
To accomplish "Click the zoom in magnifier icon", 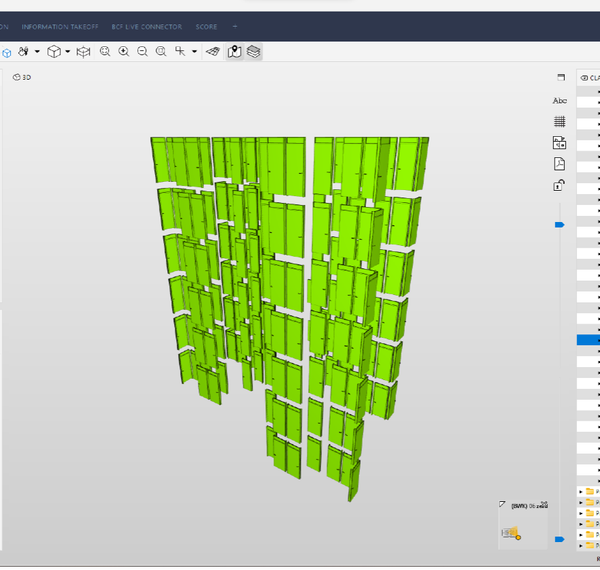I will click(x=124, y=51).
